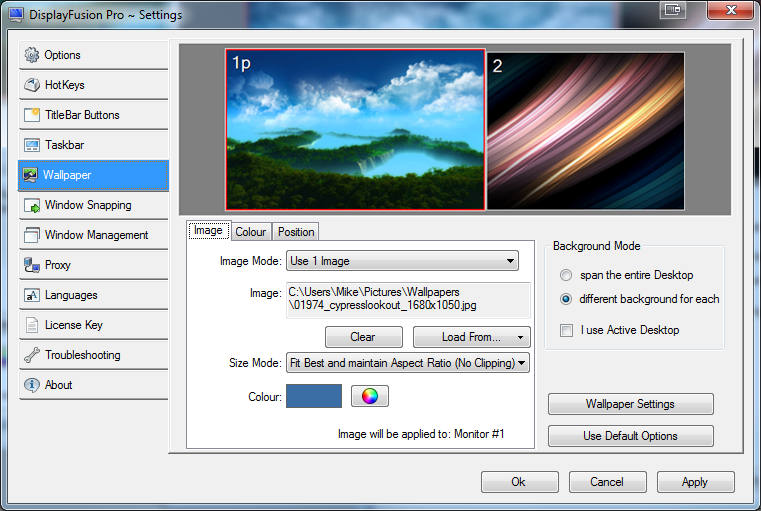Confirm with the Ok button
Viewport: 761px width, 511px height.
[x=520, y=482]
